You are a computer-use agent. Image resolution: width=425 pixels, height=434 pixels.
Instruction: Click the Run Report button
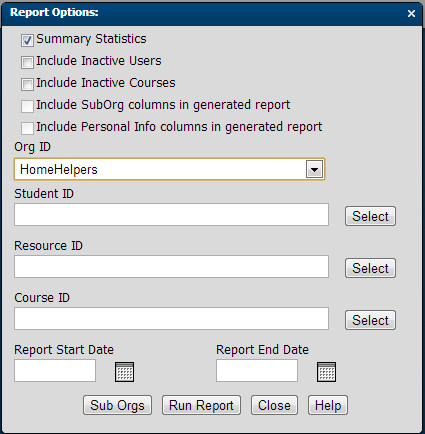click(x=201, y=405)
